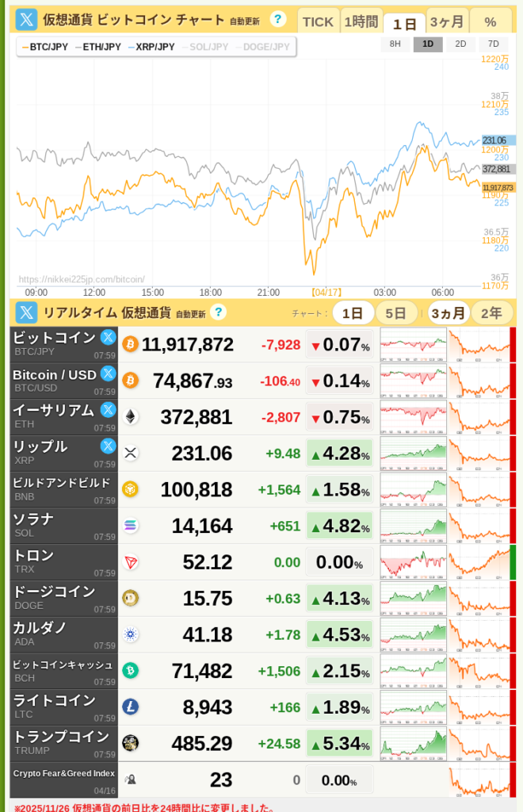
Task: Click the orange Bitcoin coin icon for BTC/JPY
Action: point(130,345)
